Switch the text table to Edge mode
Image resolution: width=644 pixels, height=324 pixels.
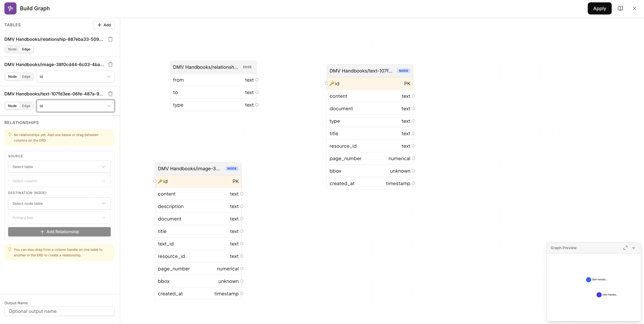click(x=26, y=106)
